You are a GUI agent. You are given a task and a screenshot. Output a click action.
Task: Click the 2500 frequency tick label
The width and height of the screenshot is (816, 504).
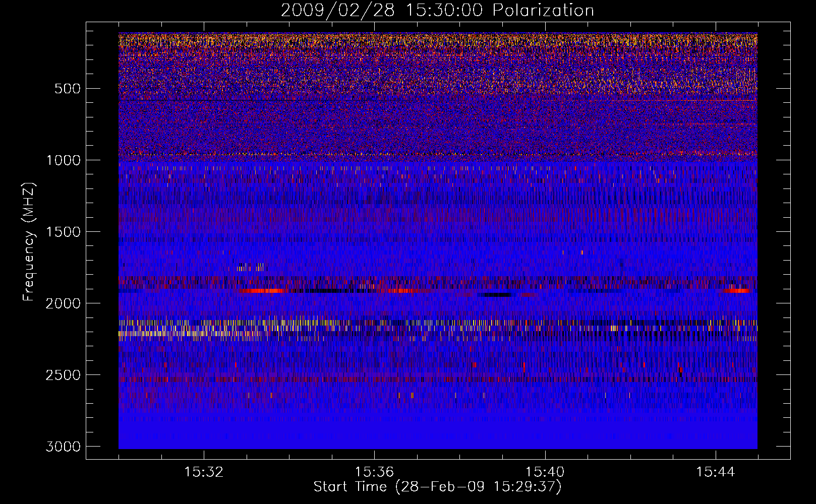tap(63, 375)
